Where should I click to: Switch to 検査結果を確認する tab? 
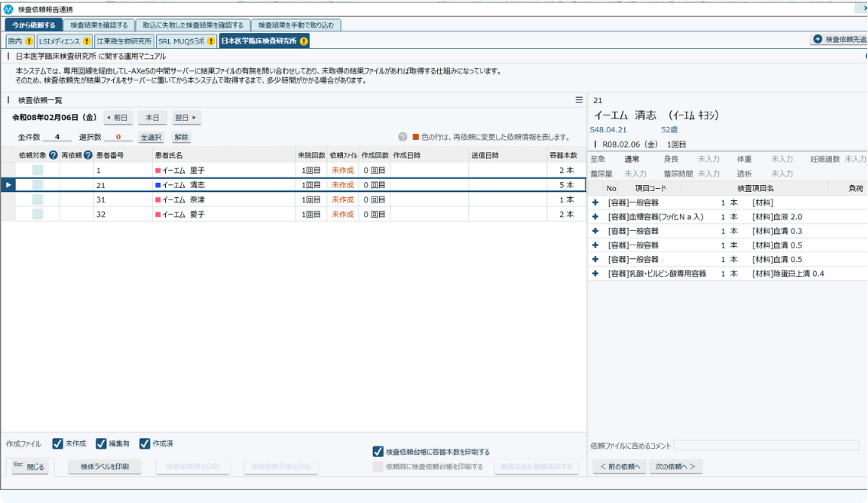[99, 25]
